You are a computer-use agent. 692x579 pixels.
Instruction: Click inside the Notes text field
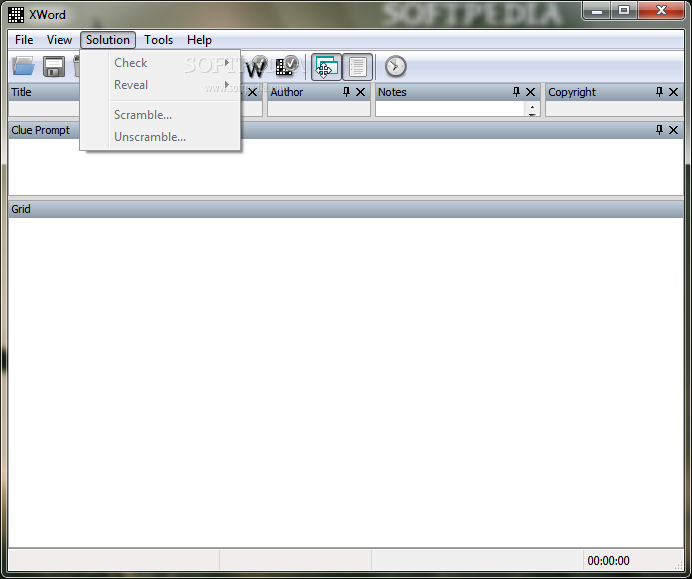pyautogui.click(x=450, y=109)
